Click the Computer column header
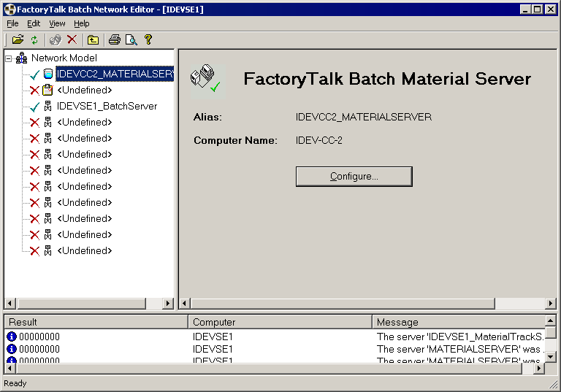The image size is (561, 392). click(x=280, y=322)
